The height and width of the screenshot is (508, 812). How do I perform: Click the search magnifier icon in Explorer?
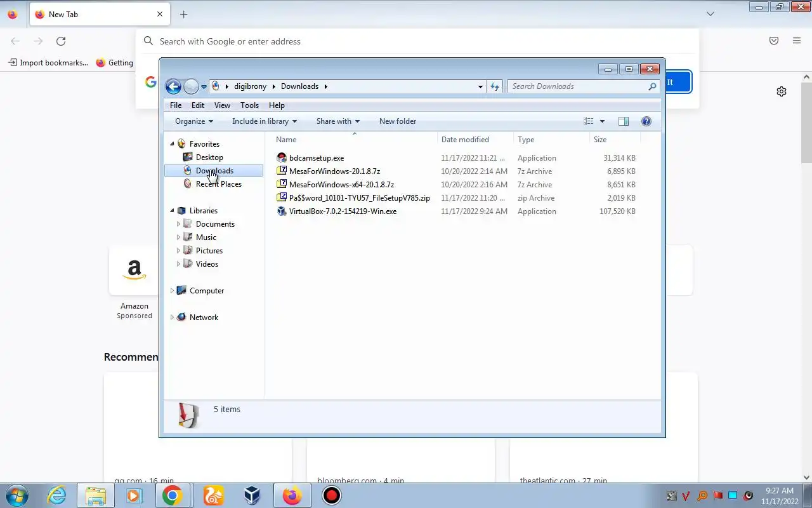652,86
